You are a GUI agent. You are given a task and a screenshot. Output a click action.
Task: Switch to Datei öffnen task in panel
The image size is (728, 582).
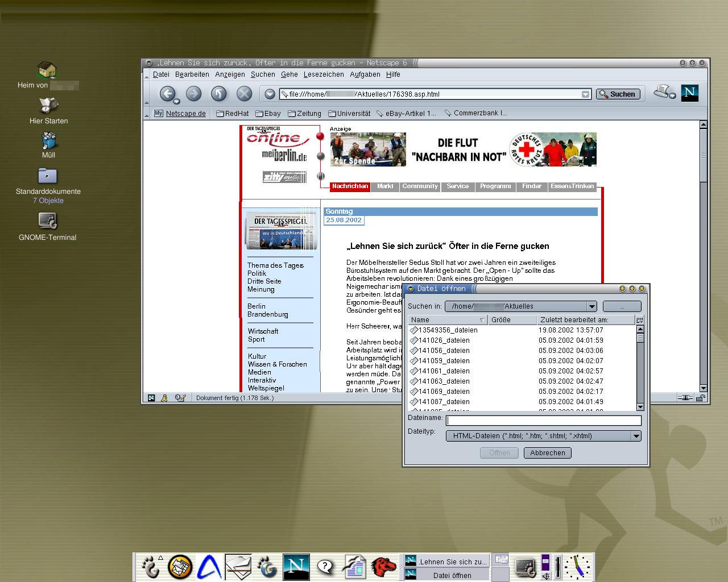[x=446, y=575]
